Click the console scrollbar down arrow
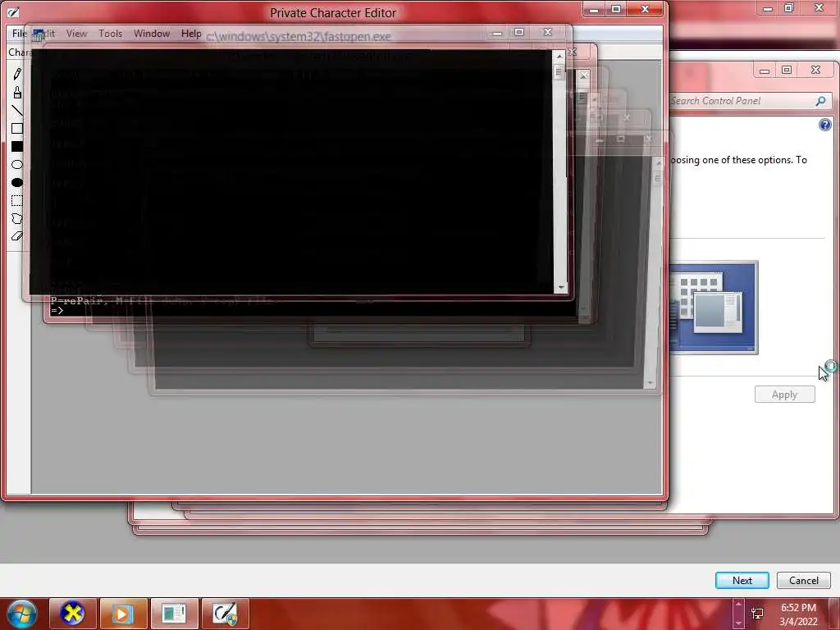The image size is (840, 630). tap(560, 287)
